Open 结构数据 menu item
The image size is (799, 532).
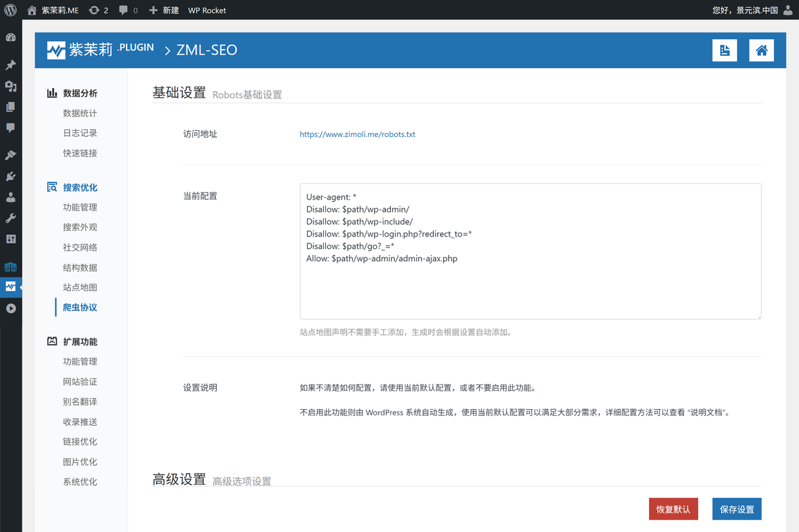[80, 267]
